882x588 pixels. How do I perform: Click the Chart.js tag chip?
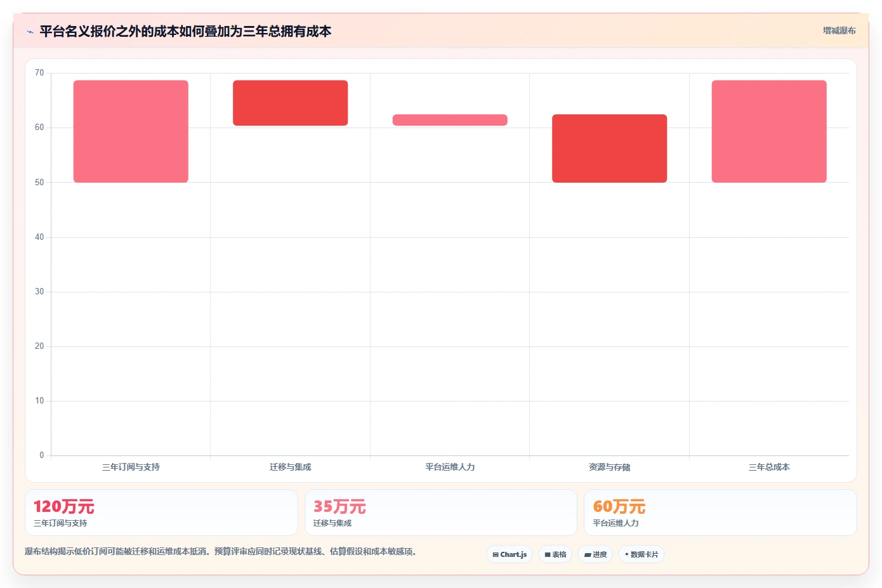(x=510, y=554)
